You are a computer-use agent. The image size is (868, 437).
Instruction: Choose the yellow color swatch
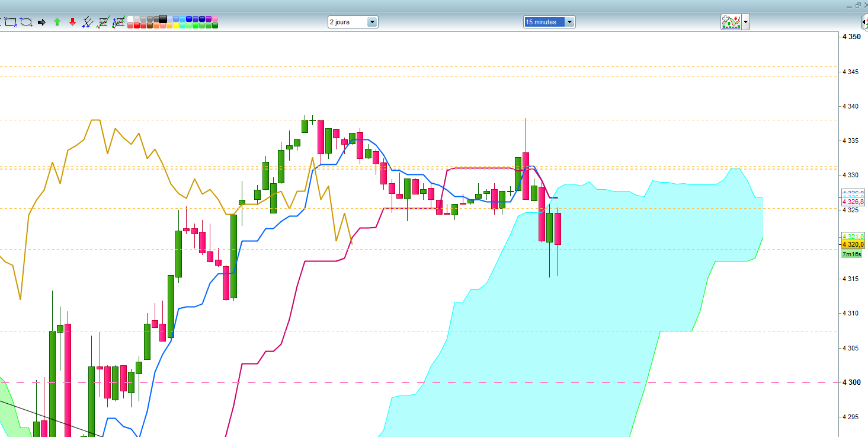tap(176, 25)
